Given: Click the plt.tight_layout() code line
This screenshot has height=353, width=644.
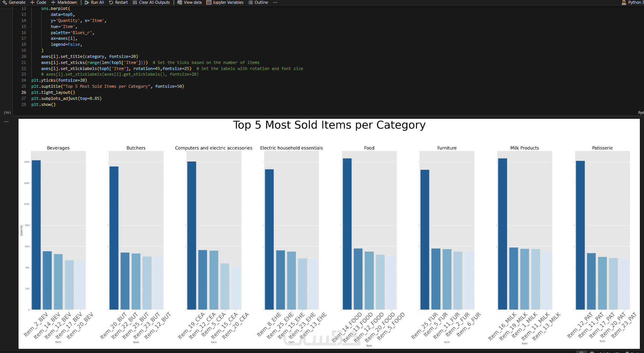Looking at the screenshot, I should click(x=53, y=92).
